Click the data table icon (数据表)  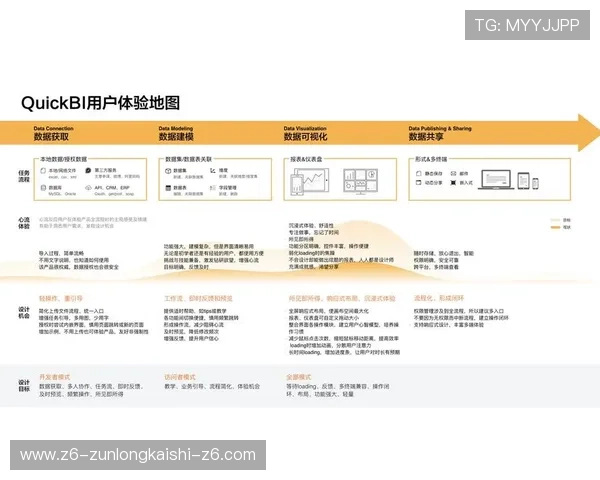tap(168, 188)
